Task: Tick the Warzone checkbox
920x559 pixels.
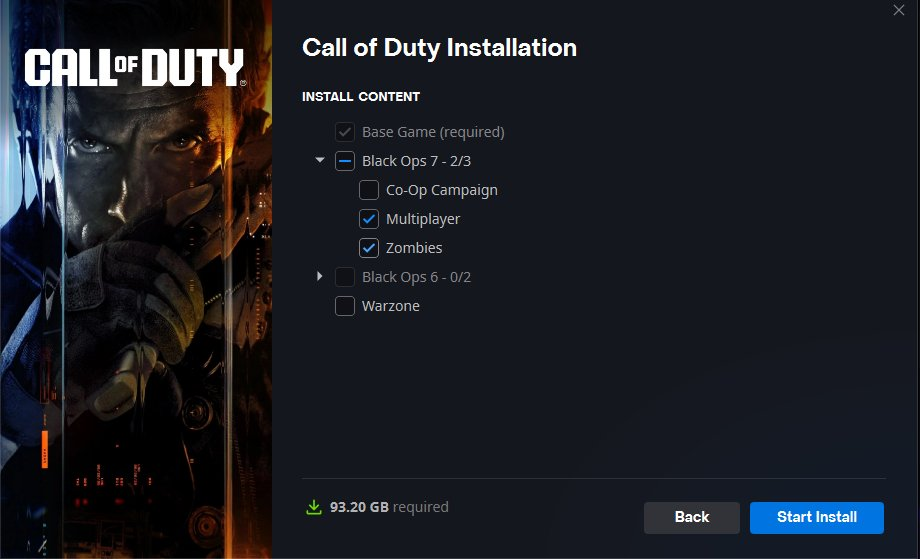Action: point(344,306)
